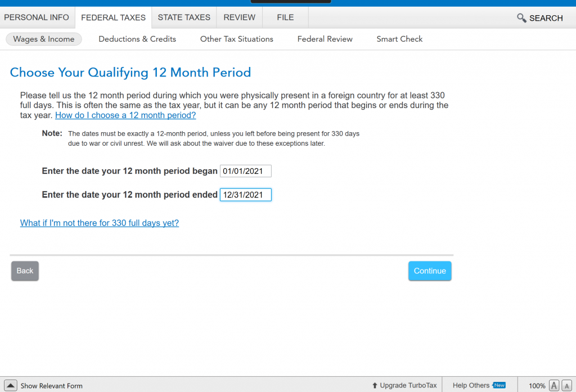Select the Wages & Income section
576x392 pixels.
[44, 39]
